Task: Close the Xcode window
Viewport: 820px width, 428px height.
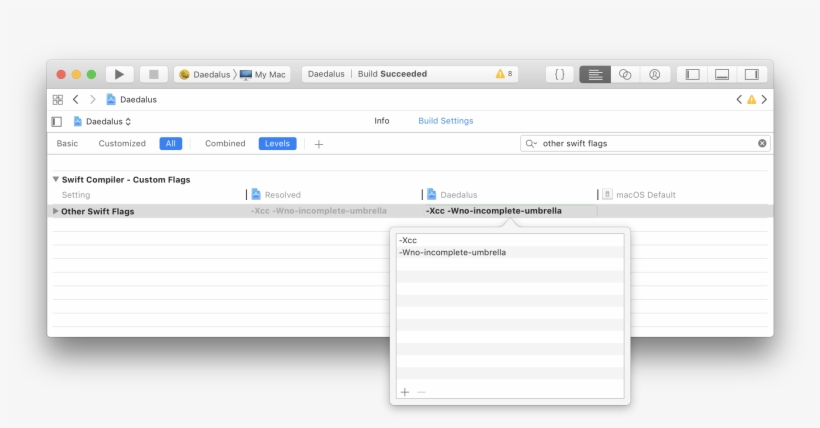Action: pyautogui.click(x=61, y=74)
